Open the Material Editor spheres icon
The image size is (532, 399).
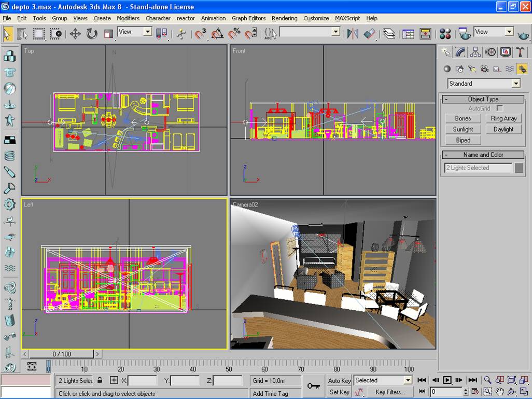coord(445,34)
